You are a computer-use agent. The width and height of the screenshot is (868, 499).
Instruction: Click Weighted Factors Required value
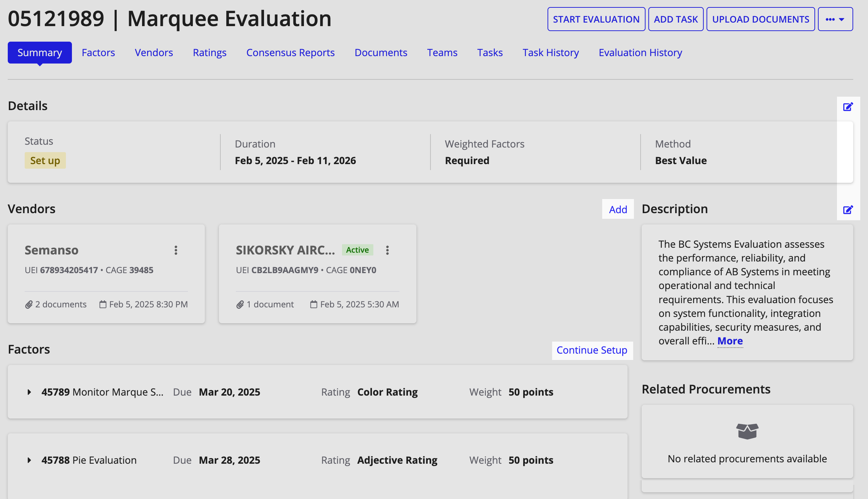click(467, 161)
